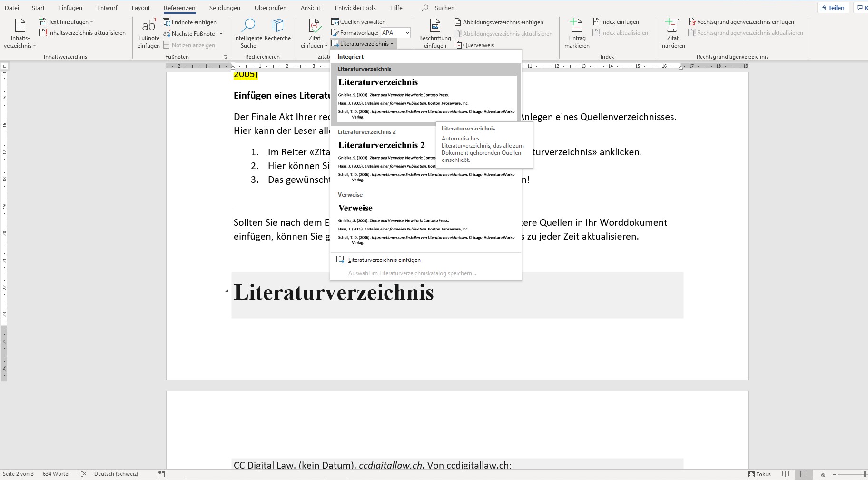Image resolution: width=868 pixels, height=480 pixels.
Task: Switch to the Sendungen ribbon tab
Action: (x=224, y=8)
